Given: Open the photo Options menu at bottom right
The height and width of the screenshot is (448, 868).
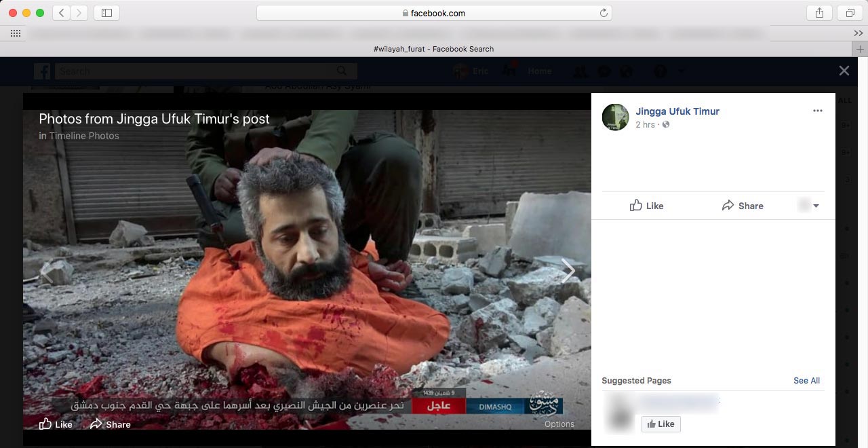Looking at the screenshot, I should (559, 424).
